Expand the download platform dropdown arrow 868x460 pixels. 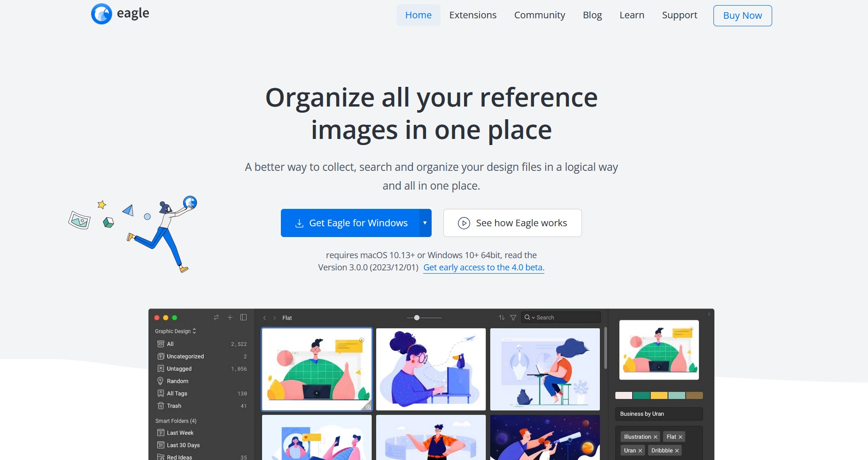click(425, 223)
